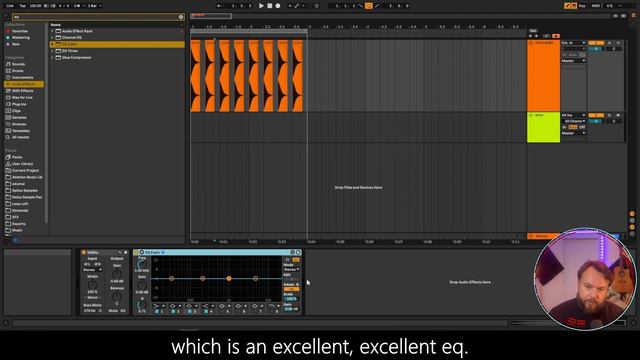Click EQ Eight Freq knob

coord(142,264)
